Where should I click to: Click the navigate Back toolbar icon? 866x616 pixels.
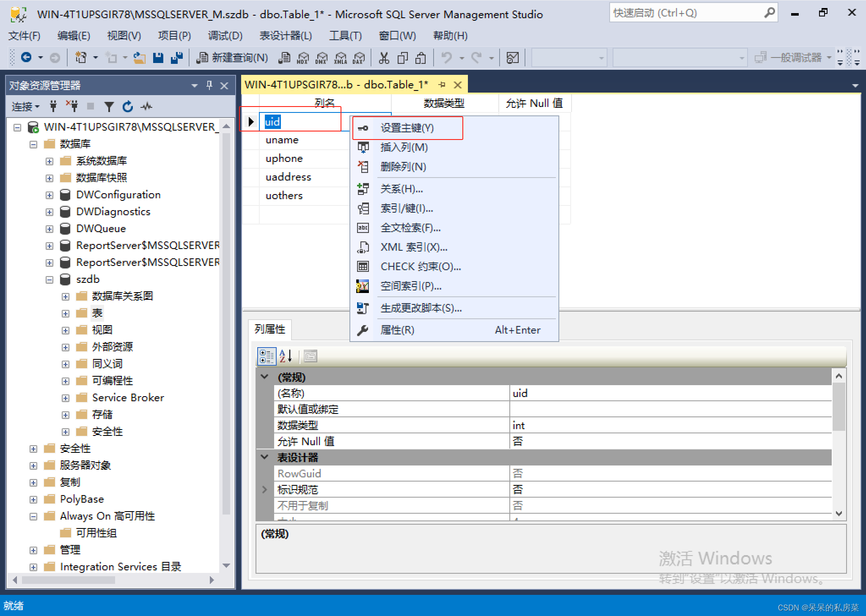tap(26, 57)
